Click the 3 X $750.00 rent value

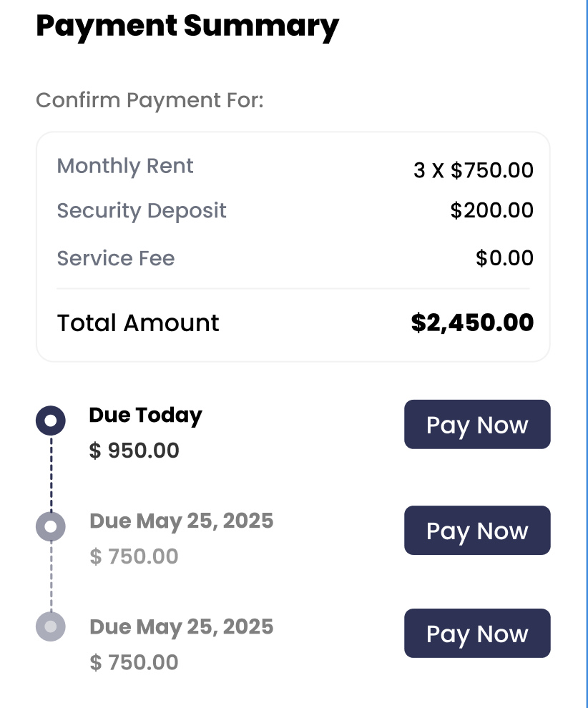click(x=474, y=170)
